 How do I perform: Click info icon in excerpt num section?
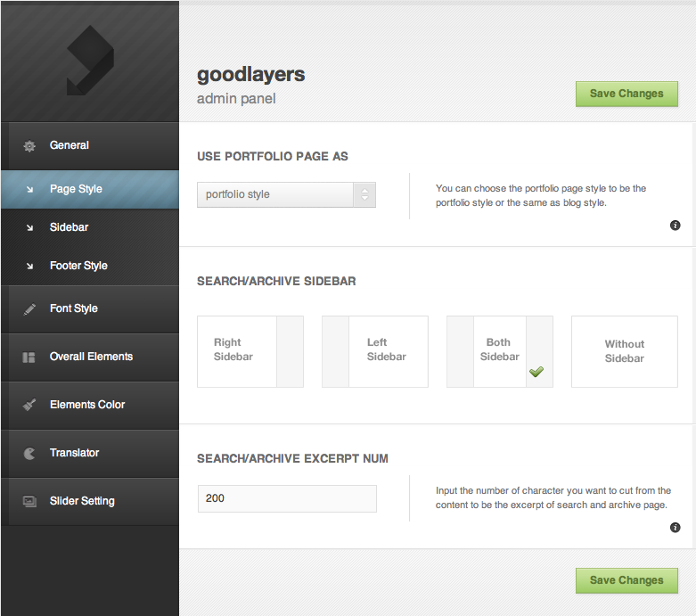(675, 528)
